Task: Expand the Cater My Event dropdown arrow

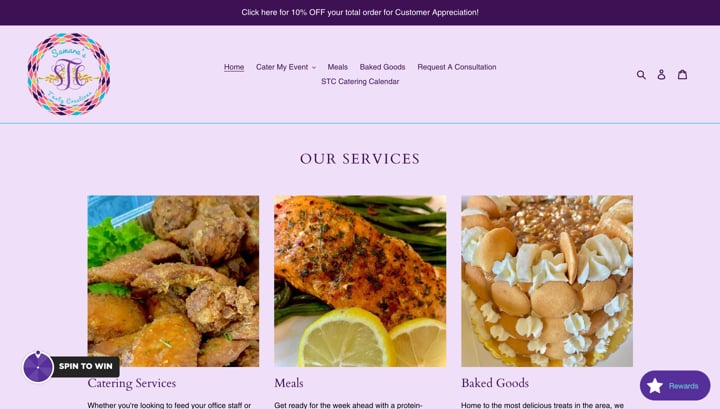Action: (314, 67)
